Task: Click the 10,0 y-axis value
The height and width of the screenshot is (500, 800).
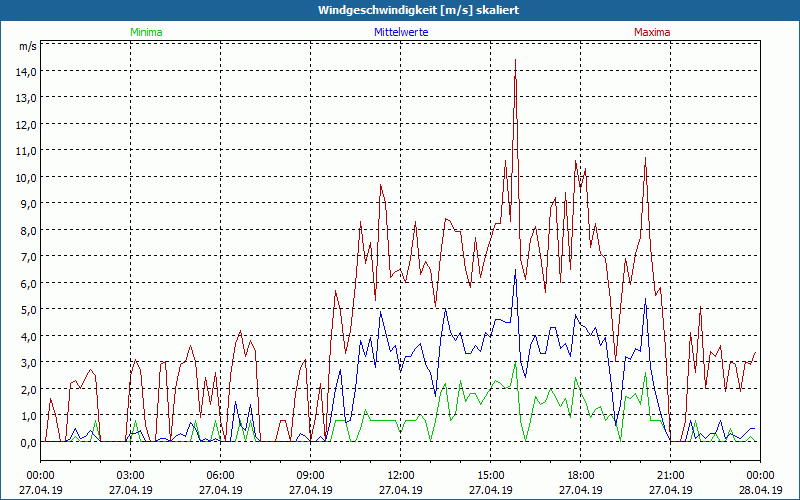Action: 27,178
